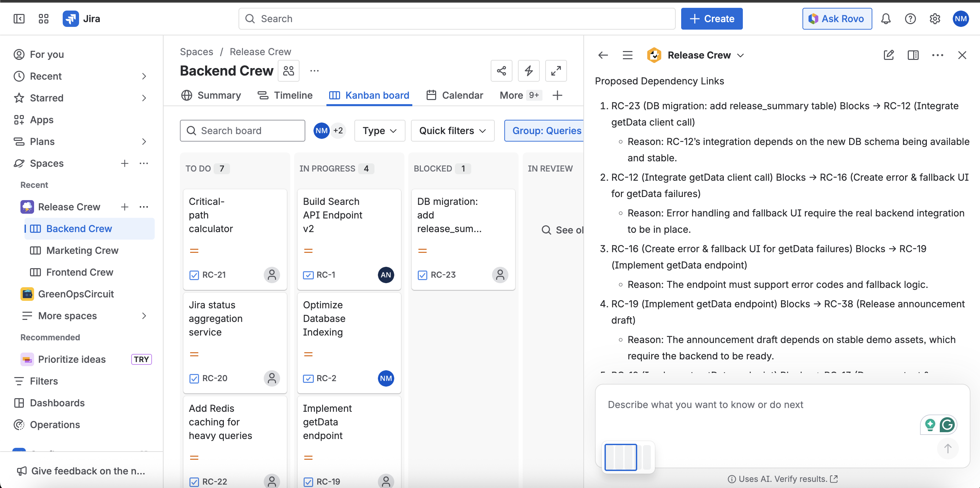
Task: Click the RC-23 task type checkbox icon
Action: coord(422,275)
